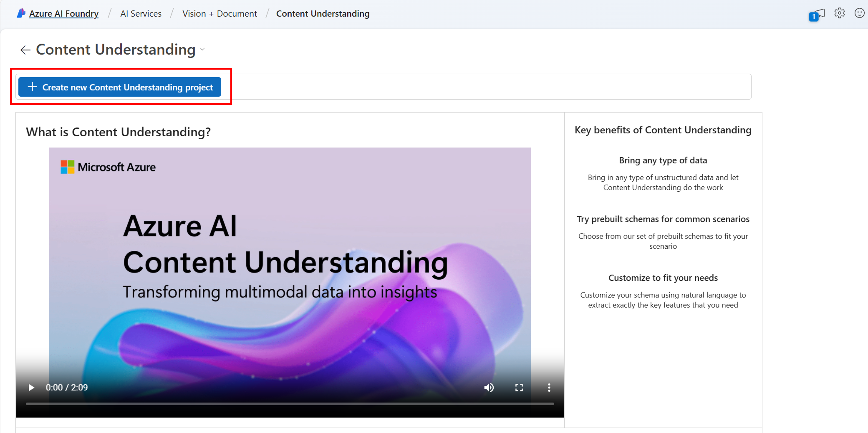Click 'Customize to fit your needs' heading
This screenshot has height=433, width=868.
pos(663,278)
